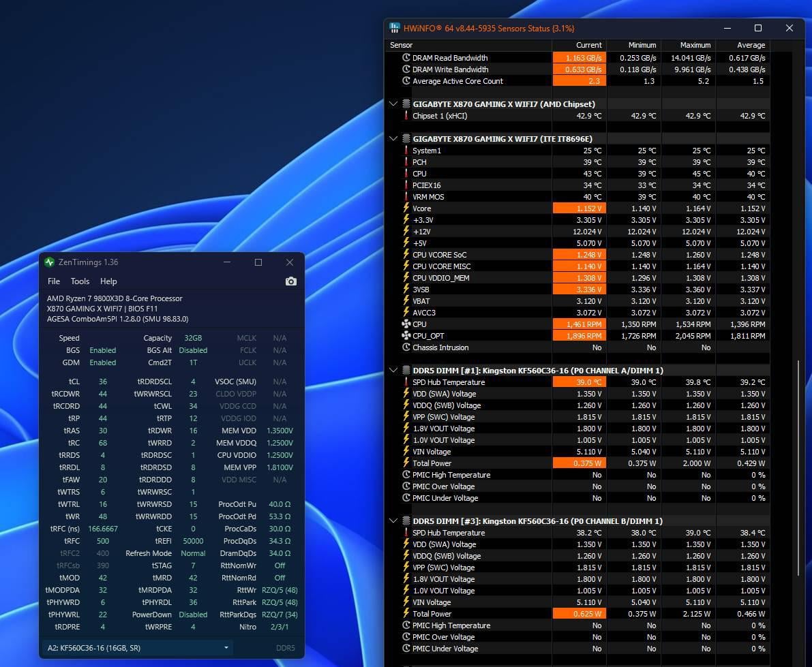Click the Vcore lightning bolt icon
The image size is (812, 667).
click(x=407, y=208)
